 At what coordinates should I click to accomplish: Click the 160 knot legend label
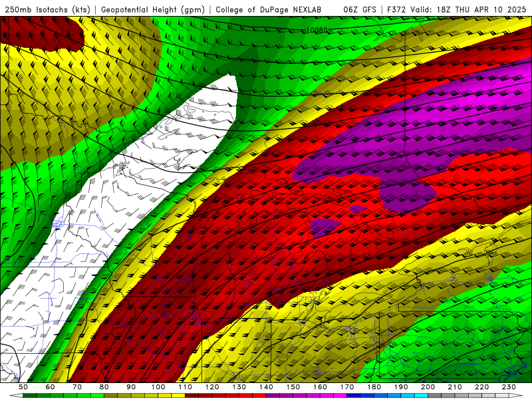[x=320, y=387]
